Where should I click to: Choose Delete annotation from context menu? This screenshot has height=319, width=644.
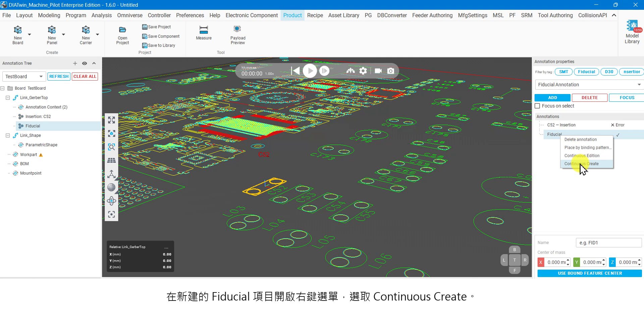587,140
